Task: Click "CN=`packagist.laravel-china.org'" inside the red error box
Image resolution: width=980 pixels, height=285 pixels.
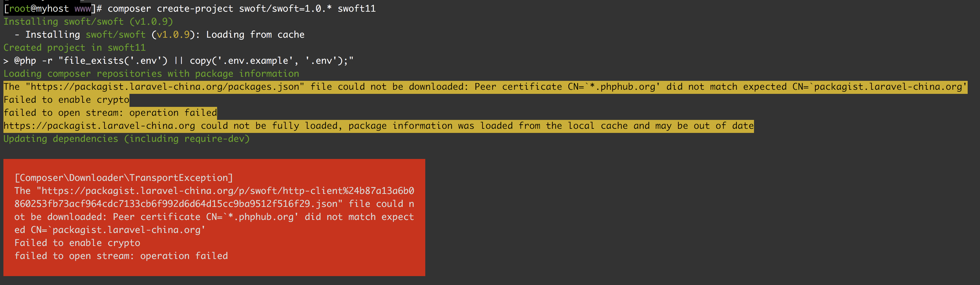Action: click(x=118, y=230)
